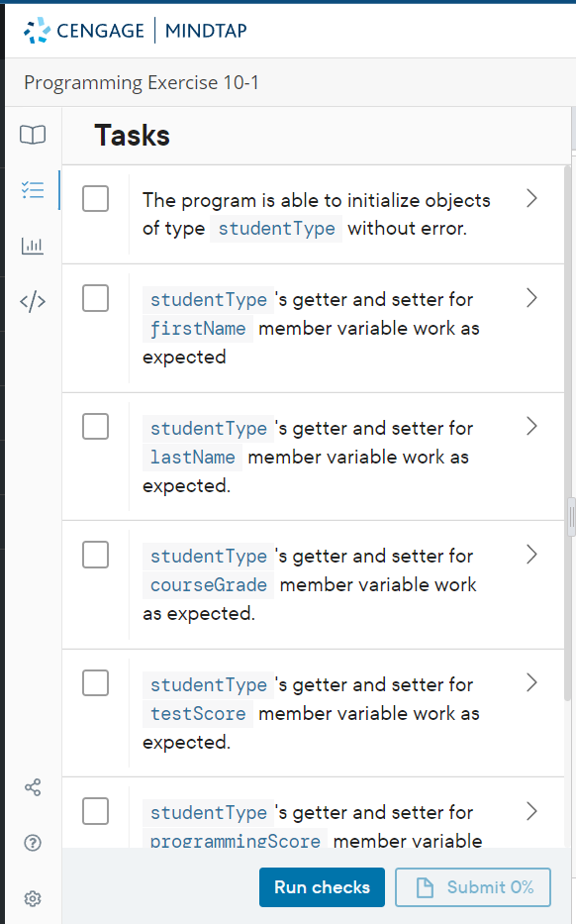
Task: Click the Run checks button
Action: point(322,887)
